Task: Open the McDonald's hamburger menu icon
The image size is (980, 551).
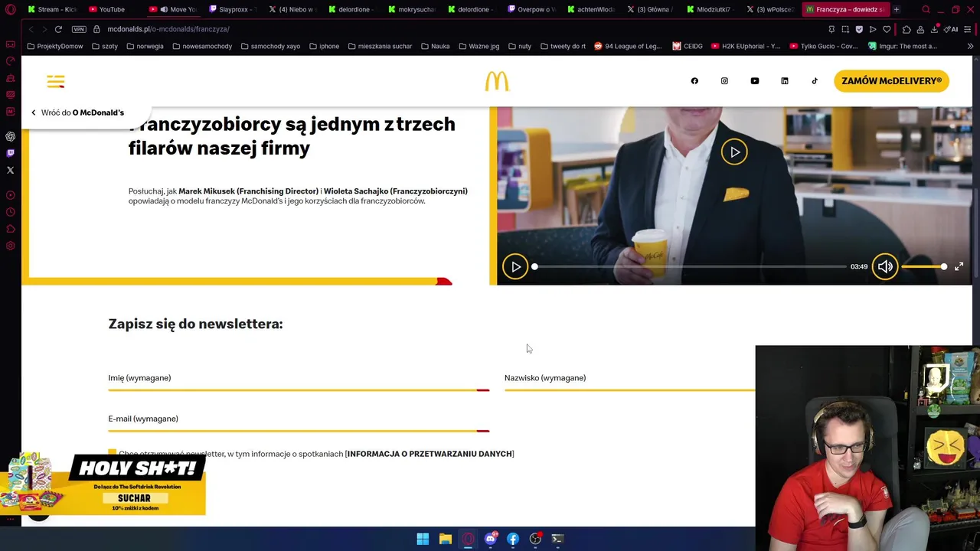Action: point(55,81)
